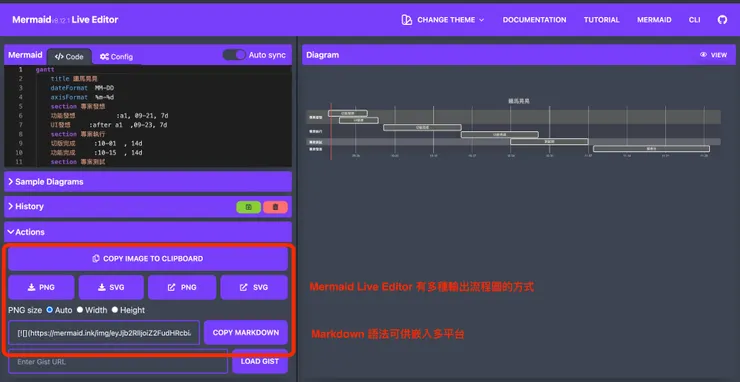740x382 pixels.
Task: Click the Change Theme palette icon
Action: point(406,20)
